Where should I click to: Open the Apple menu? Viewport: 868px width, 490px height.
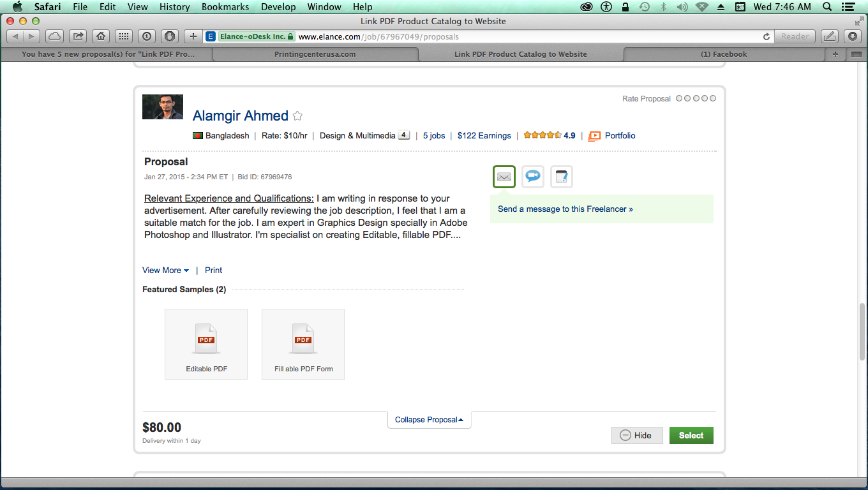pos(17,7)
